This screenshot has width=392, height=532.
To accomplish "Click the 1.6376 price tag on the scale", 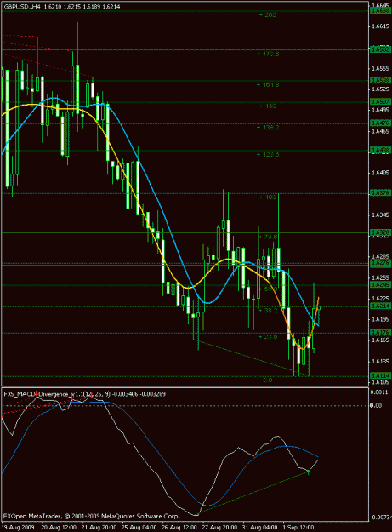I will [381, 192].
